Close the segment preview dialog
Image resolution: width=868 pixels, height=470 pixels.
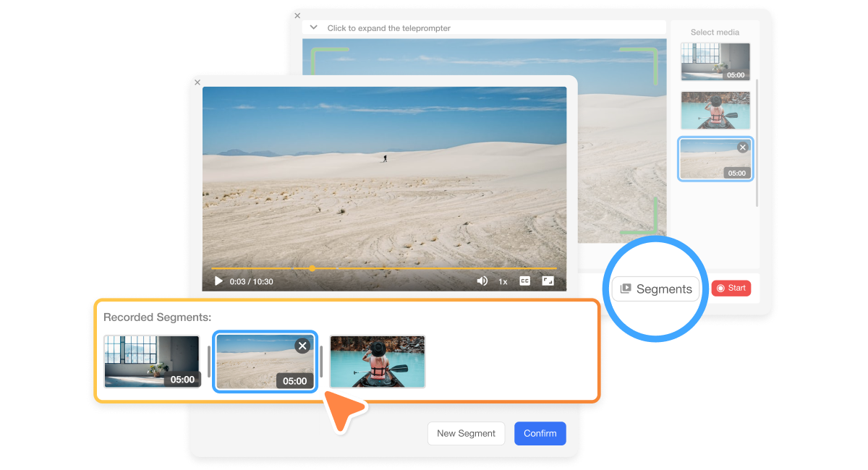[197, 82]
